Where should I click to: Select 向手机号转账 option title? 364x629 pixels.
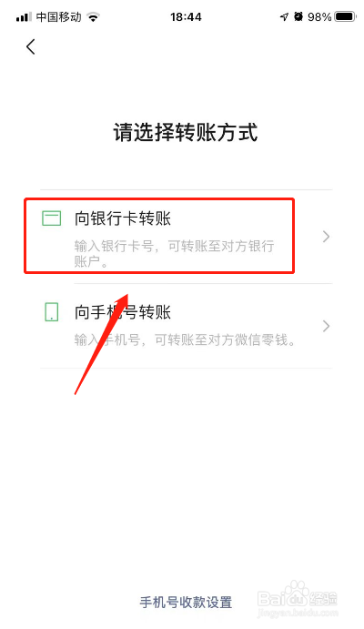tap(123, 312)
